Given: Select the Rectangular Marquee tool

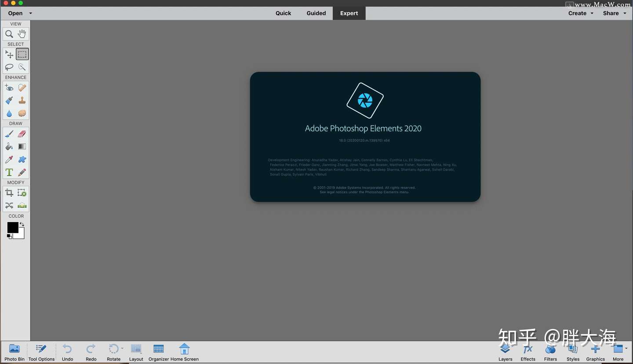Looking at the screenshot, I should pos(22,54).
